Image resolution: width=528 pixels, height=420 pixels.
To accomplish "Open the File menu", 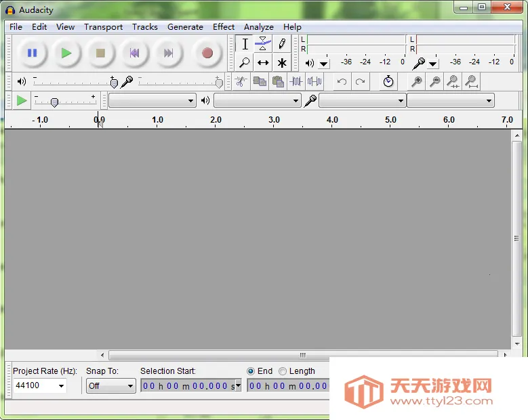I will point(16,27).
